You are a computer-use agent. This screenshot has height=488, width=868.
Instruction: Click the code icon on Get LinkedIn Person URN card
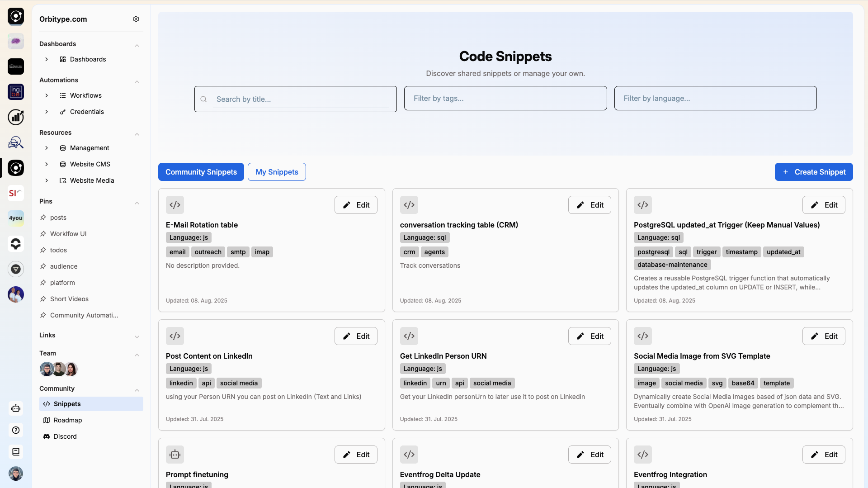[x=409, y=336]
